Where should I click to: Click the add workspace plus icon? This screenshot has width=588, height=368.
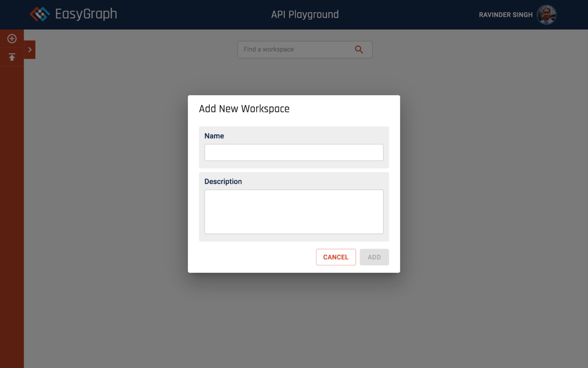coord(12,39)
